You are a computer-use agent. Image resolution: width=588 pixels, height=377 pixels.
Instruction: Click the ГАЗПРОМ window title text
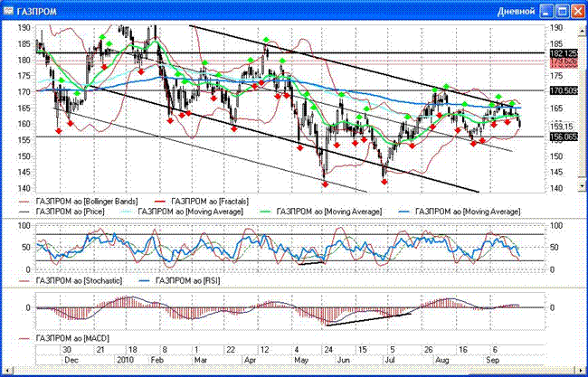point(36,12)
